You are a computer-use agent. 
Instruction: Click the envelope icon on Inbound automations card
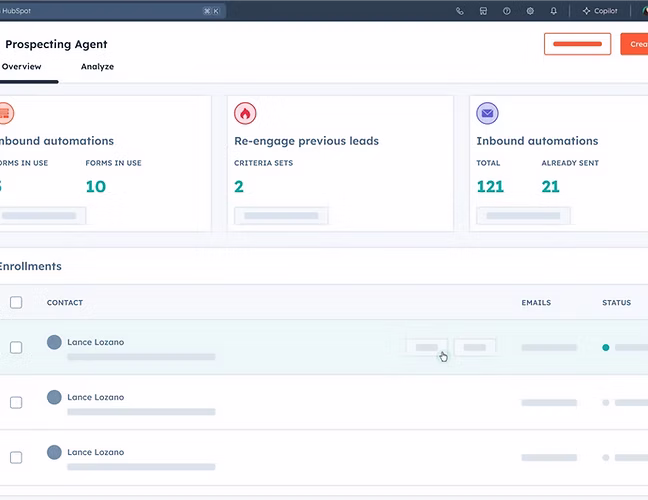click(487, 113)
